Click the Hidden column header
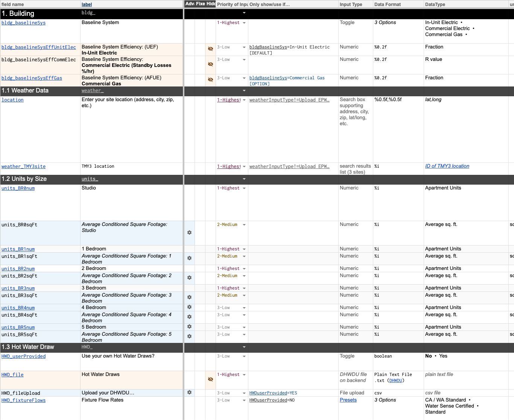Image resolution: width=514 pixels, height=420 pixels. click(210, 4)
